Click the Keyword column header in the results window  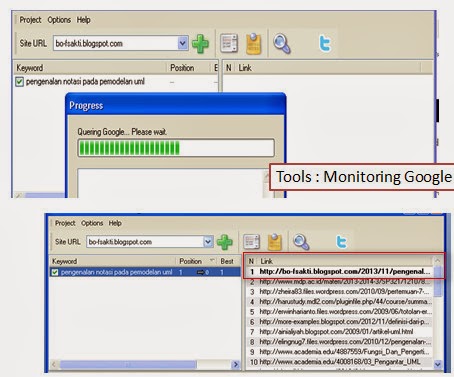(113, 261)
